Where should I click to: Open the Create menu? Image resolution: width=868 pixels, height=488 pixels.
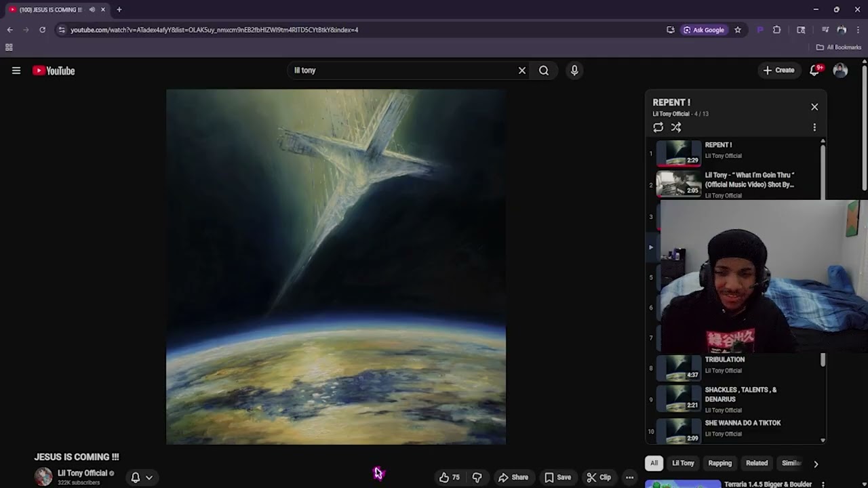point(778,70)
